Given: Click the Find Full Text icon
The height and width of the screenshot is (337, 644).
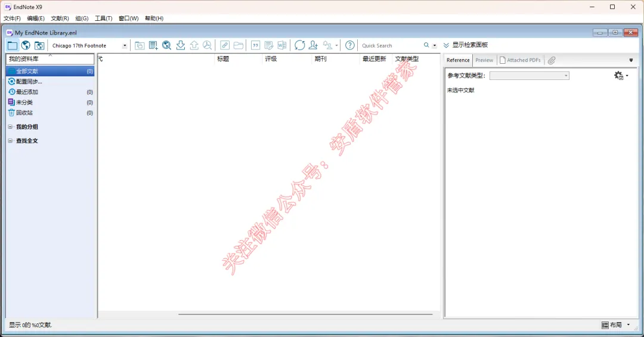Looking at the screenshot, I should tap(208, 45).
